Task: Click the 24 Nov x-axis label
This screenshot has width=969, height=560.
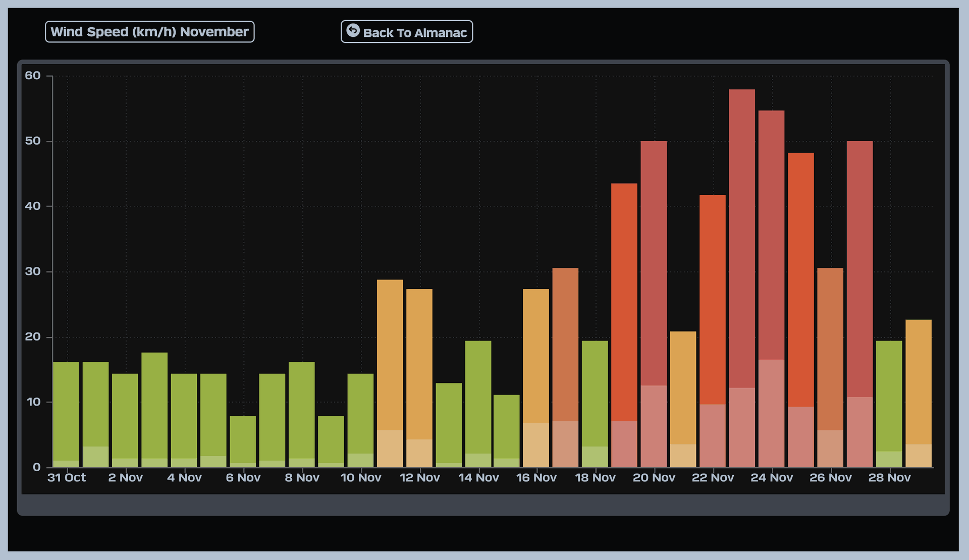Action: click(x=772, y=478)
